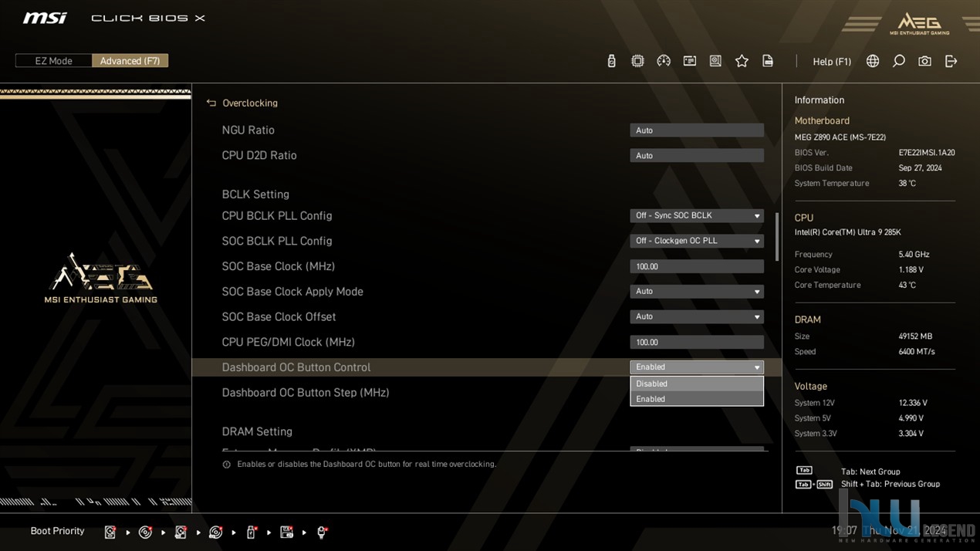The width and height of the screenshot is (980, 551).
Task: Click the DRAM Setting section heading
Action: tap(257, 431)
